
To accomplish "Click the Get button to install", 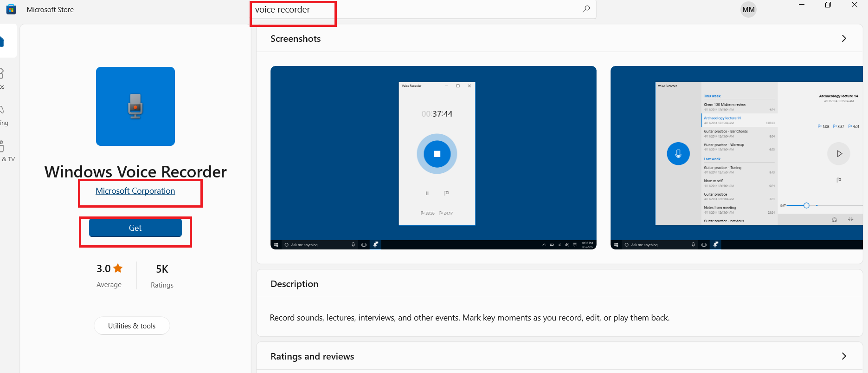I will coord(135,228).
